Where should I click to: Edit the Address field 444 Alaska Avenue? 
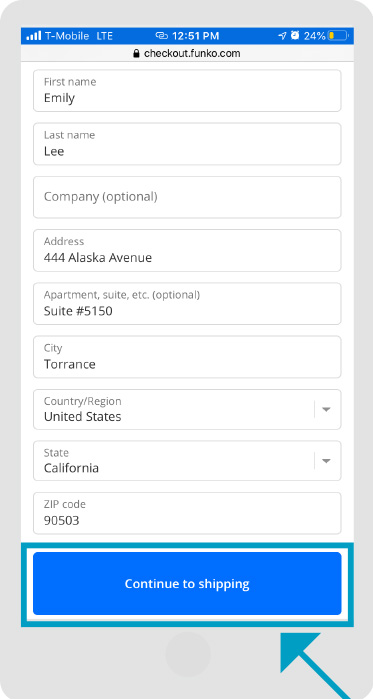(x=187, y=251)
